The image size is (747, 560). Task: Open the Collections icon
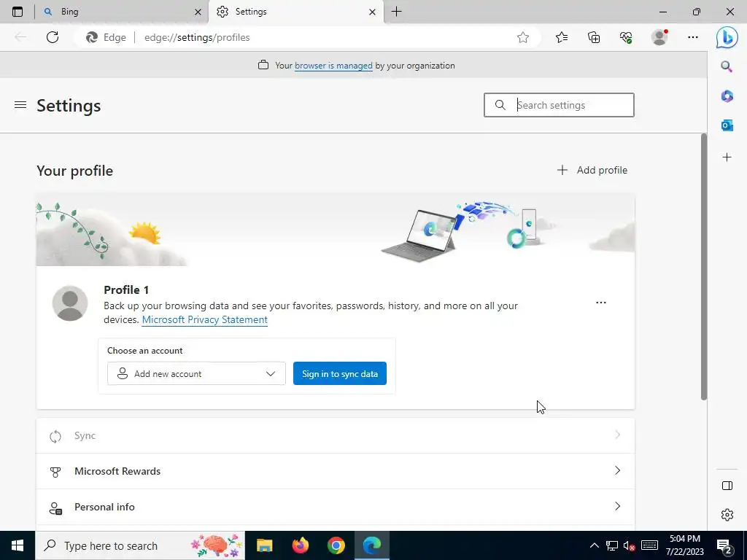(x=594, y=37)
